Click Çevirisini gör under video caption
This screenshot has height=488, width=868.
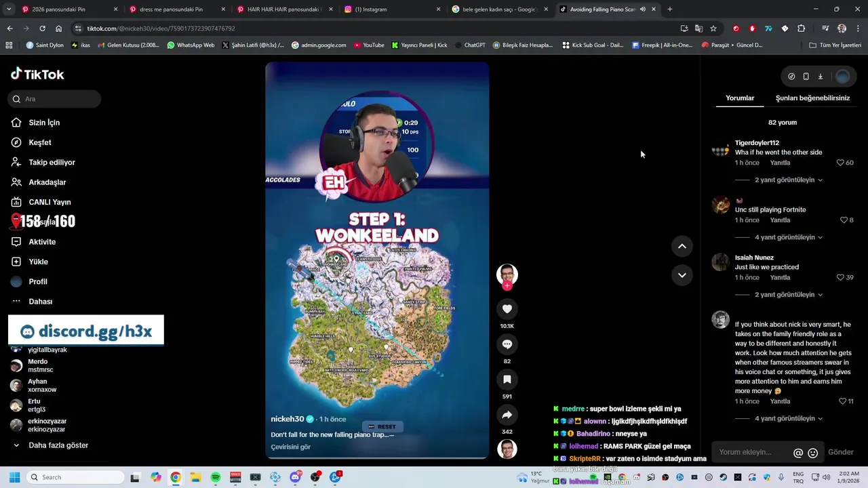(x=290, y=447)
